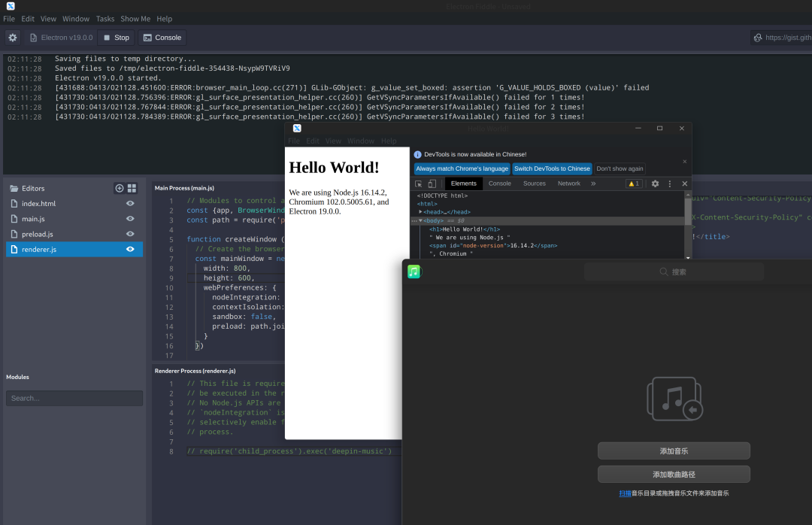Click Main Process (main.js) editor title
The image size is (812, 525).
(184, 188)
